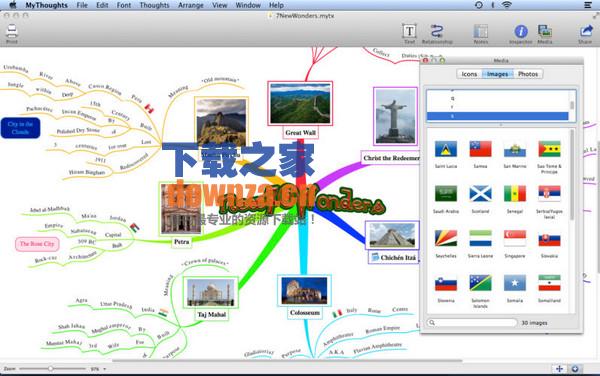Image resolution: width=600 pixels, height=376 pixels.
Task: Pick the San Marino flag image
Action: point(515,149)
